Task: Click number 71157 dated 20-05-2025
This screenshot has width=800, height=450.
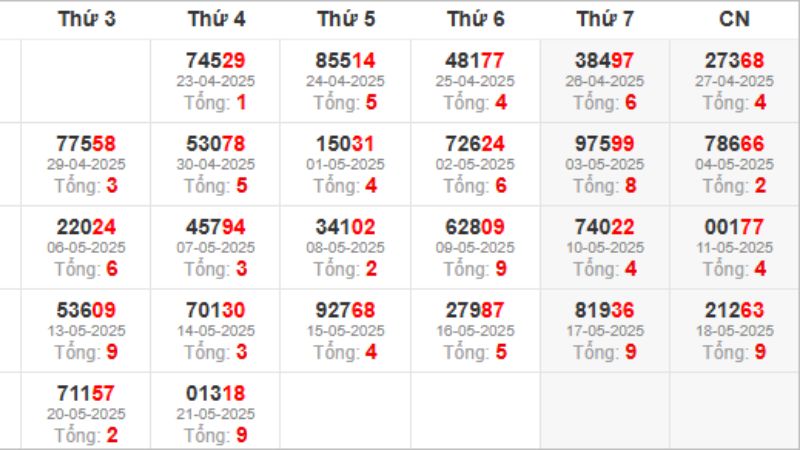Action: [86, 393]
